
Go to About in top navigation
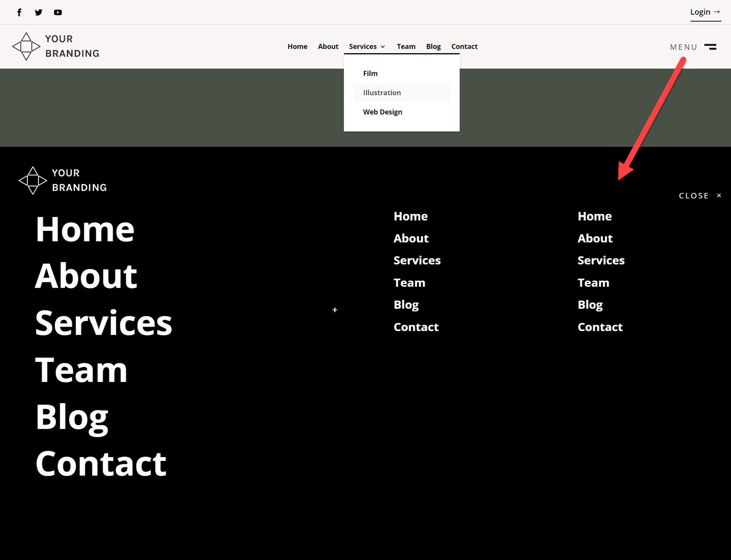[x=328, y=46]
